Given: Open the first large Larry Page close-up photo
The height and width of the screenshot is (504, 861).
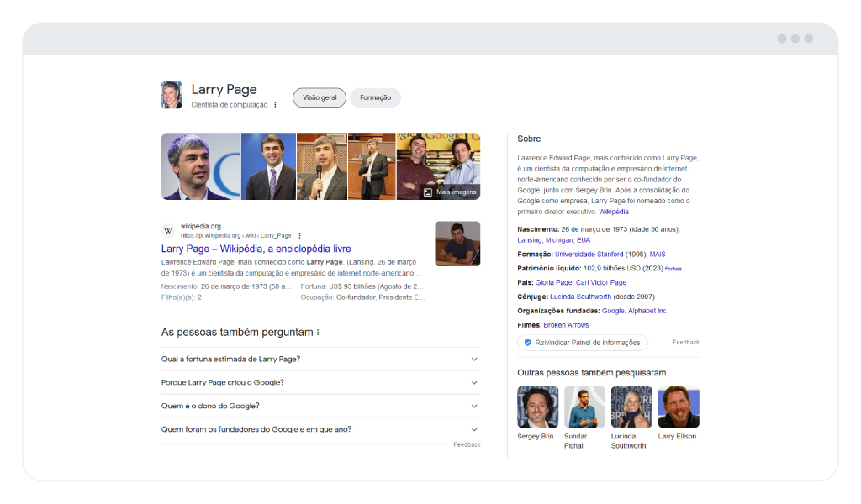Looking at the screenshot, I should click(200, 166).
